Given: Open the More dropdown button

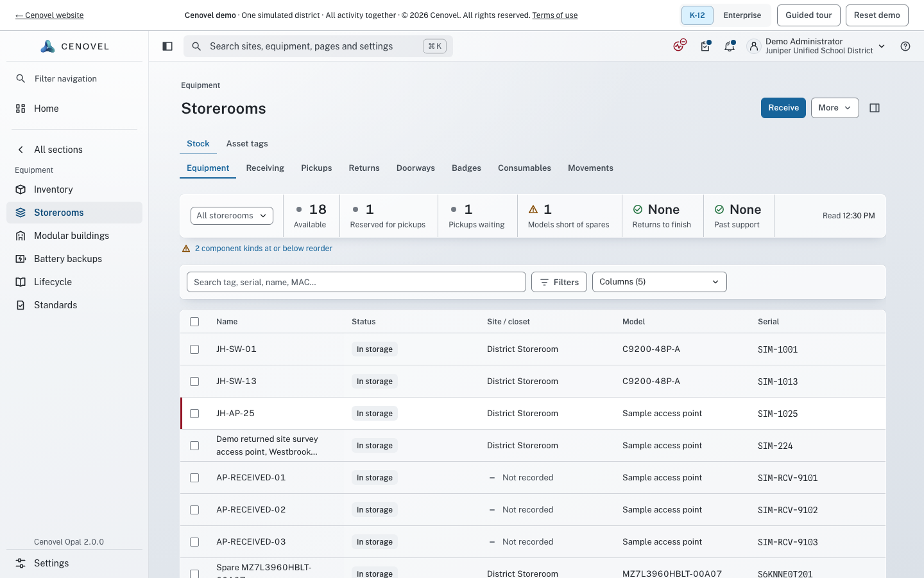Looking at the screenshot, I should pyautogui.click(x=835, y=108).
